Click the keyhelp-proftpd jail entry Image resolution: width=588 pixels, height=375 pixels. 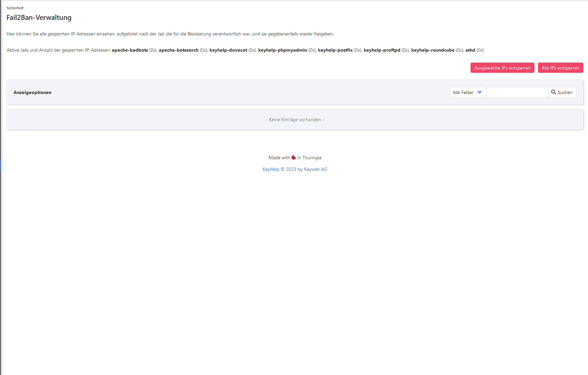382,50
